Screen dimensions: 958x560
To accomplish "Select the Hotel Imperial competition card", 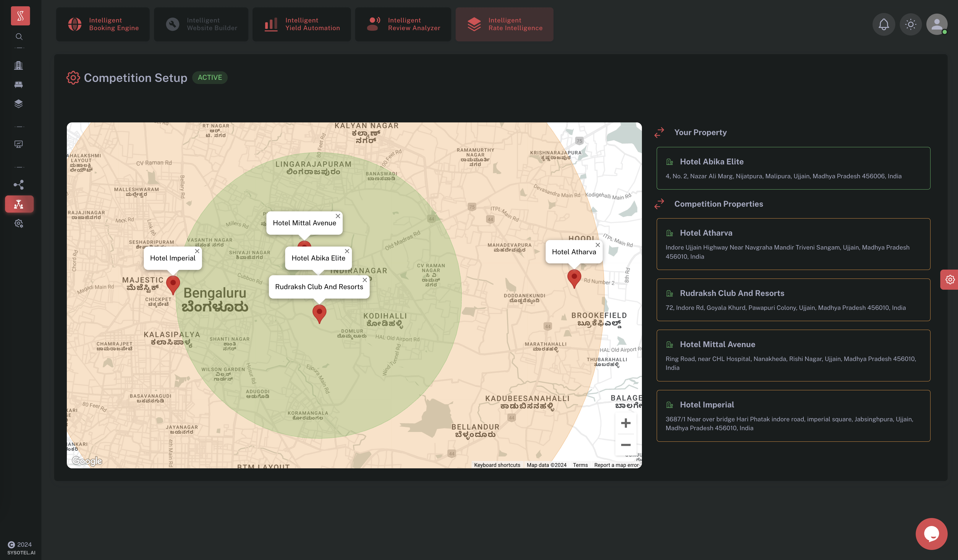I will point(793,416).
